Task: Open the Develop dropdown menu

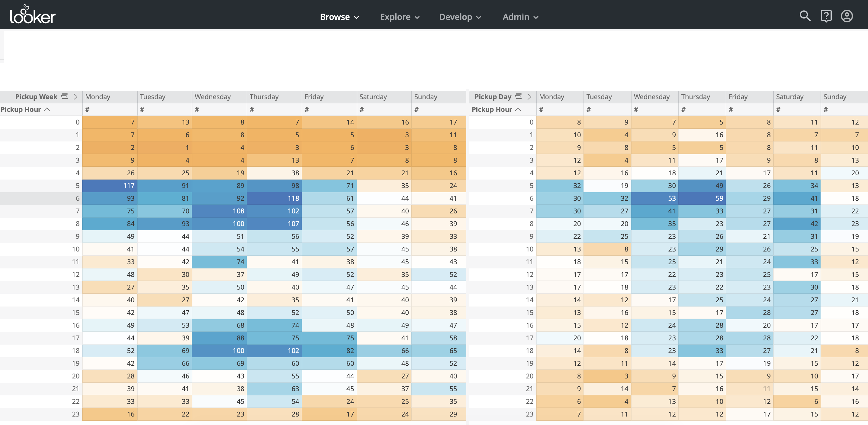Action: pyautogui.click(x=460, y=17)
